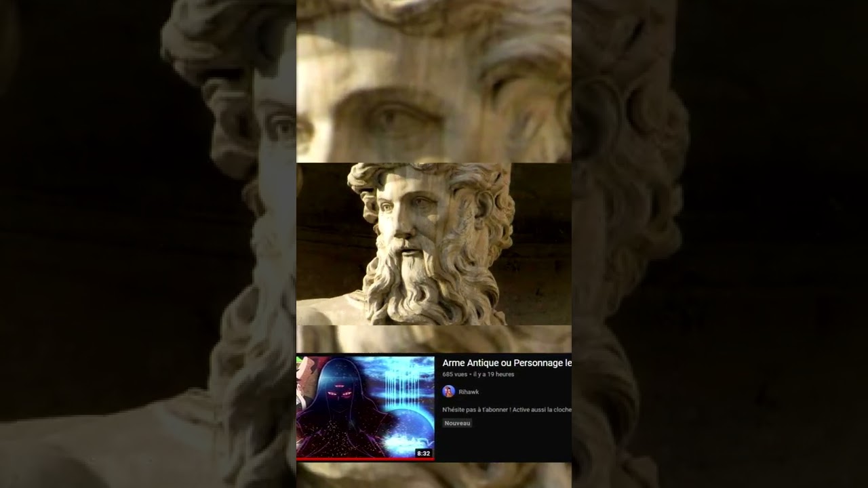Click the '685 vues' view count
This screenshot has width=868, height=488.
454,374
